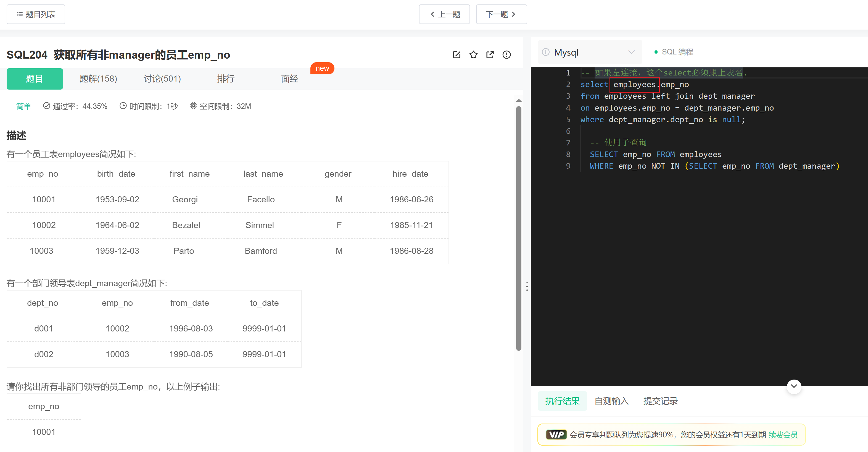The width and height of the screenshot is (868, 452).
Task: Click the 简单 difficulty label
Action: [x=23, y=106]
